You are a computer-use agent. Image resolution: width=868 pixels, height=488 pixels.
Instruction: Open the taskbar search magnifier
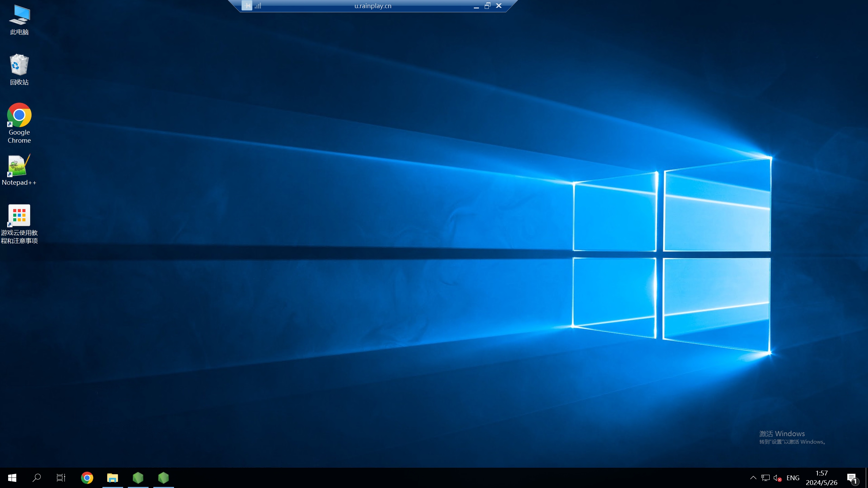[x=37, y=478]
